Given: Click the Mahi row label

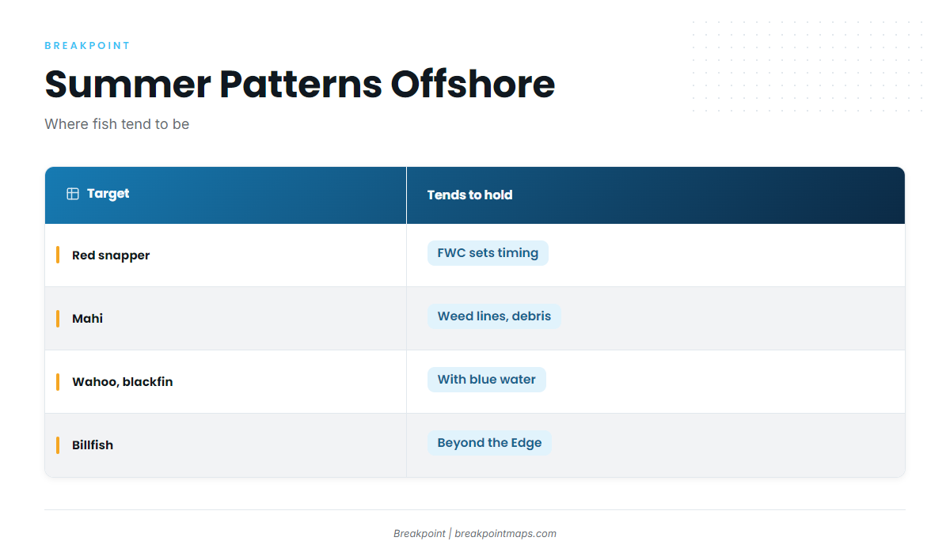Looking at the screenshot, I should [x=87, y=319].
